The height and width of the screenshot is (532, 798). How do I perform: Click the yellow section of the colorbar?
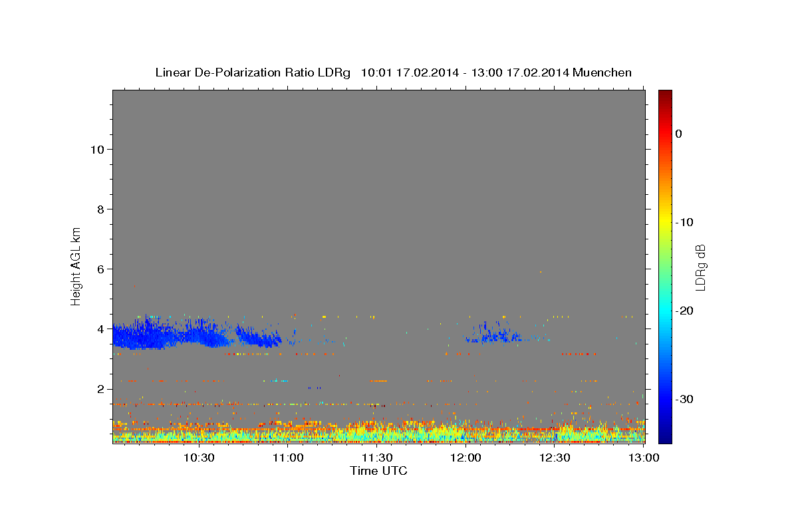tap(665, 222)
